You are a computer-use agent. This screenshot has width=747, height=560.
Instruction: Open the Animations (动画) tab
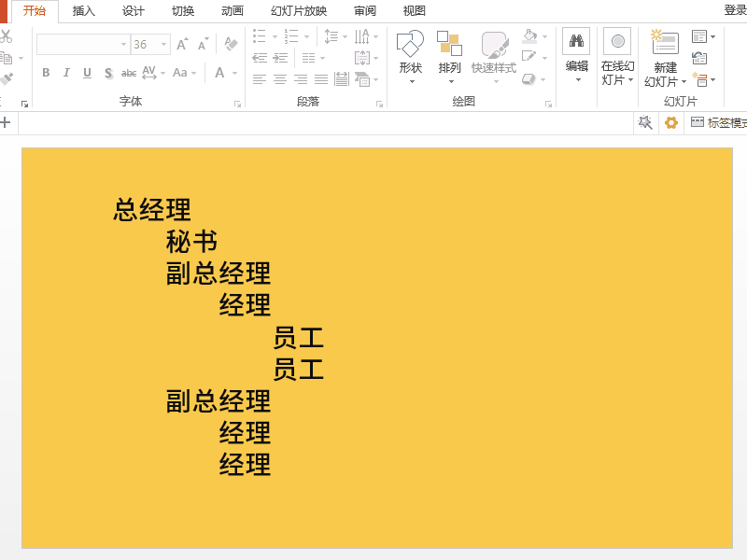[x=233, y=11]
